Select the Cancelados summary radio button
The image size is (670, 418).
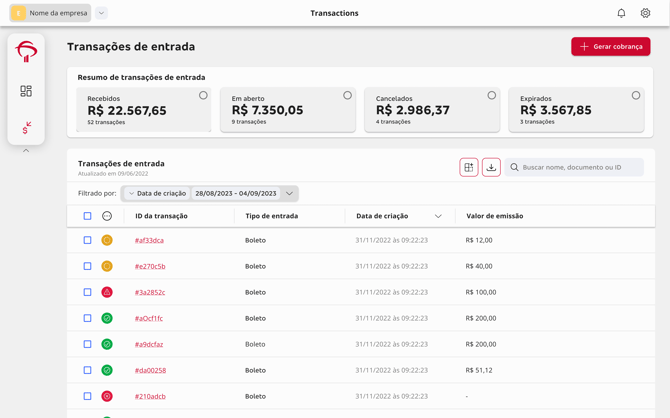[491, 96]
